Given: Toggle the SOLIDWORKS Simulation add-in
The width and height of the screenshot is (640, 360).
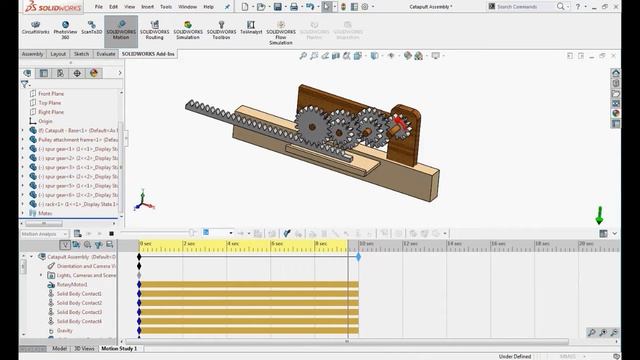Looking at the screenshot, I should 188,30.
